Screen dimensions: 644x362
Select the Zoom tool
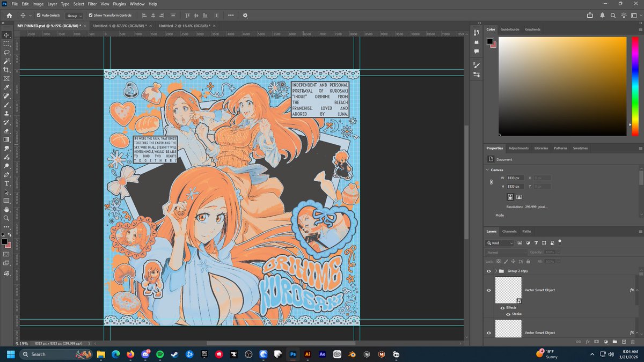click(6, 218)
